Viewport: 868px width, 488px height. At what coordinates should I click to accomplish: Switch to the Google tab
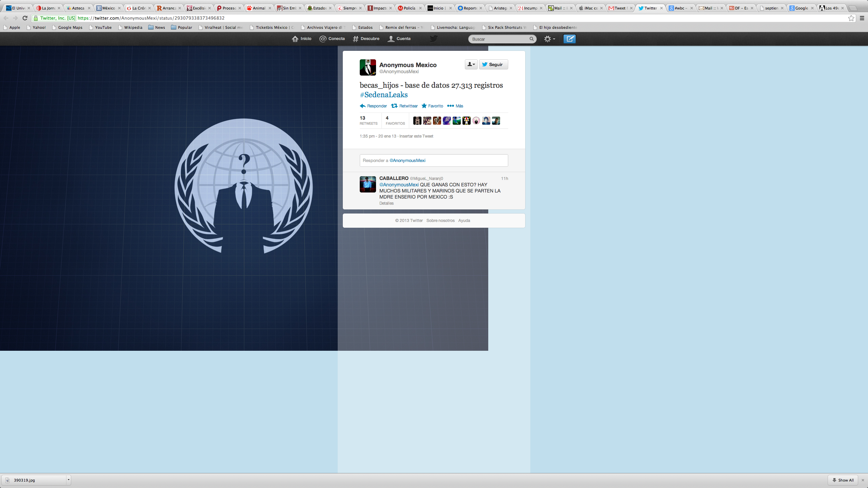click(801, 8)
